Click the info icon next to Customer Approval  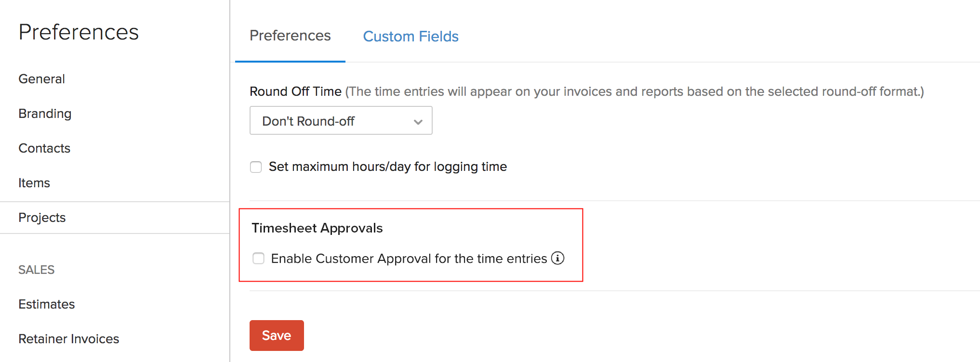pyautogui.click(x=558, y=259)
